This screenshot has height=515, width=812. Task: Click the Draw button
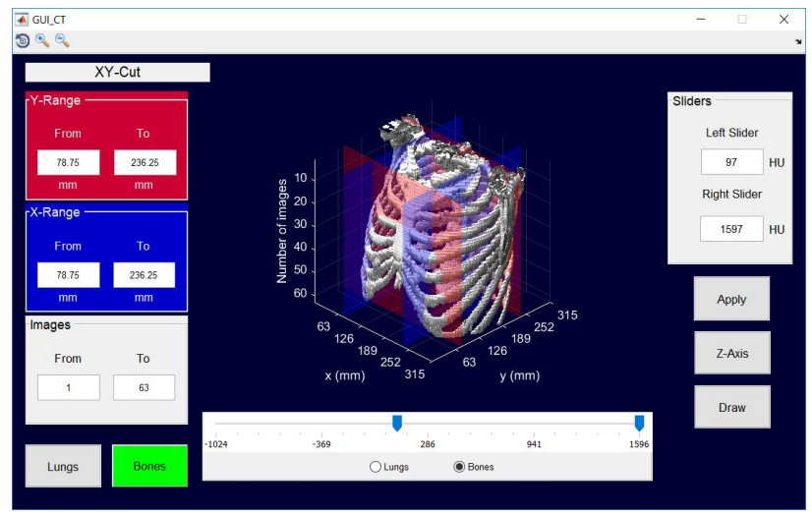731,407
